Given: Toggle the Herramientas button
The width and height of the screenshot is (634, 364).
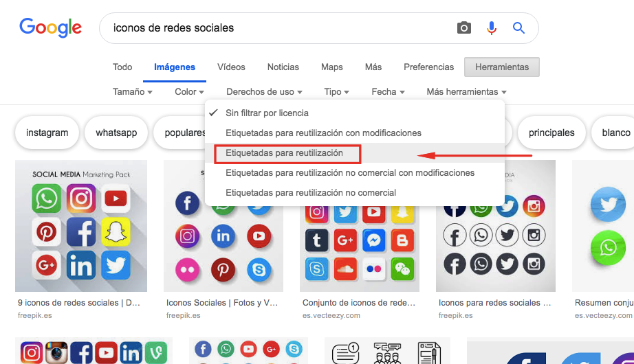Looking at the screenshot, I should [x=502, y=67].
